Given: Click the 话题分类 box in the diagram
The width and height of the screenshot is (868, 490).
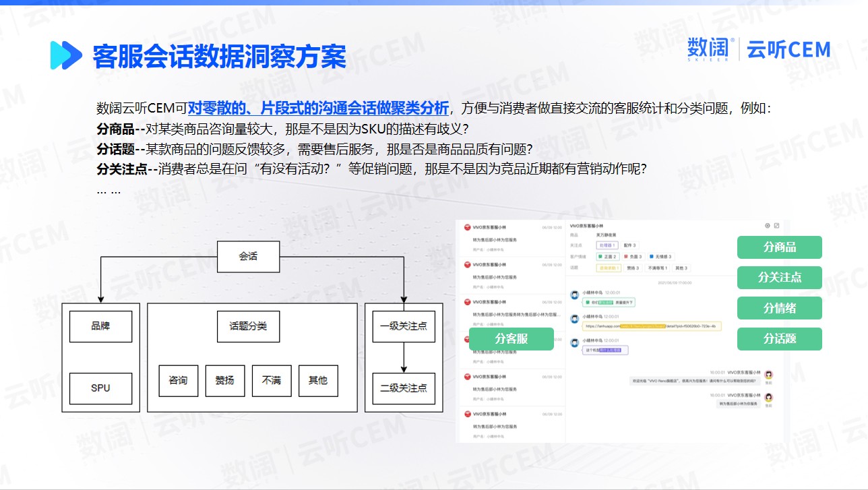Looking at the screenshot, I should [x=248, y=326].
